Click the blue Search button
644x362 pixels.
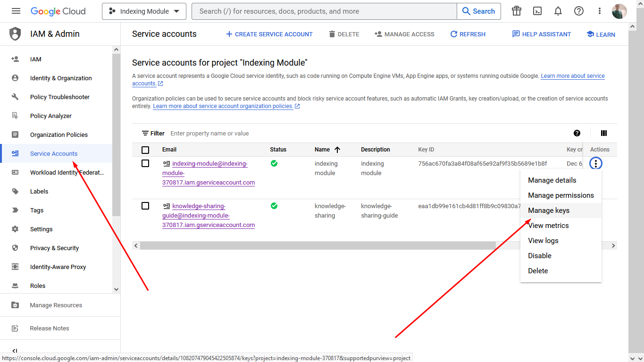click(x=479, y=11)
